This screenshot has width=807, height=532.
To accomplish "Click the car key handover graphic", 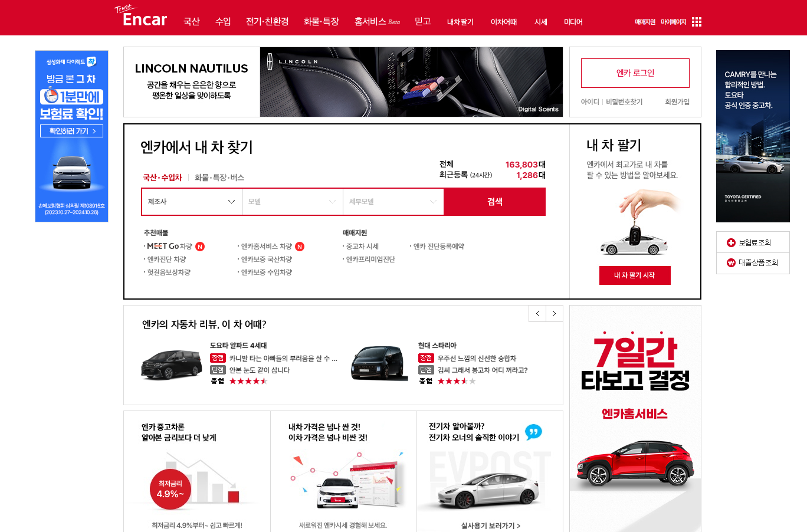I will 636,221.
